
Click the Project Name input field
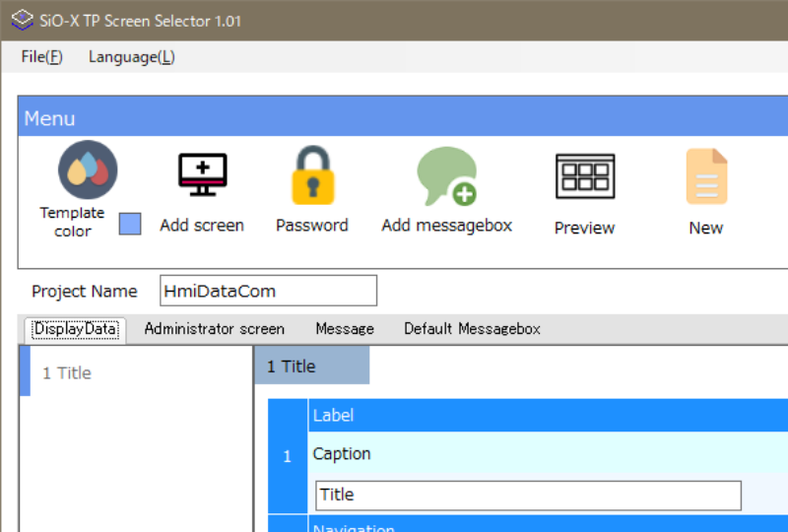coord(268,291)
